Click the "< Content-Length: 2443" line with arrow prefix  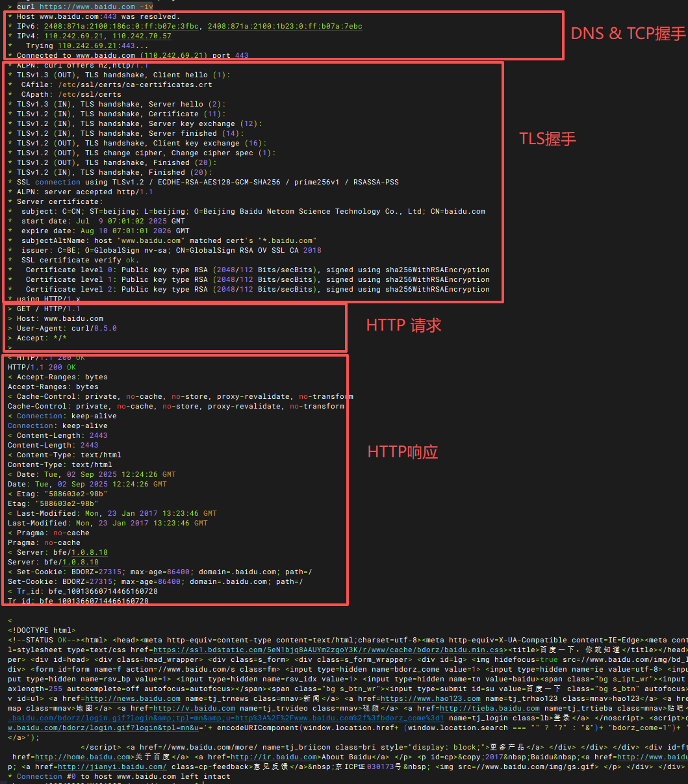click(58, 435)
